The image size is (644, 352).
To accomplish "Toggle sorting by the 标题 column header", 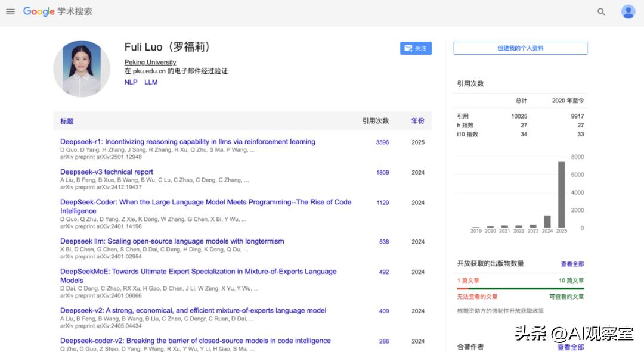I will (66, 120).
